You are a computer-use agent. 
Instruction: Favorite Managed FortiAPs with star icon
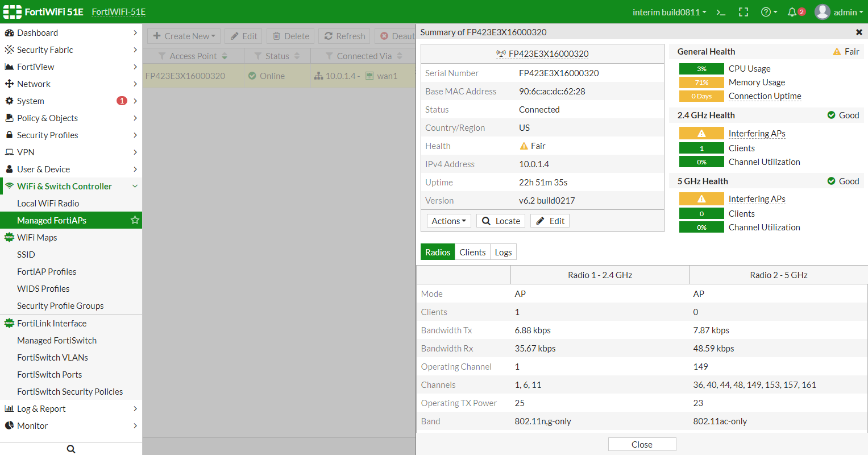(x=135, y=220)
